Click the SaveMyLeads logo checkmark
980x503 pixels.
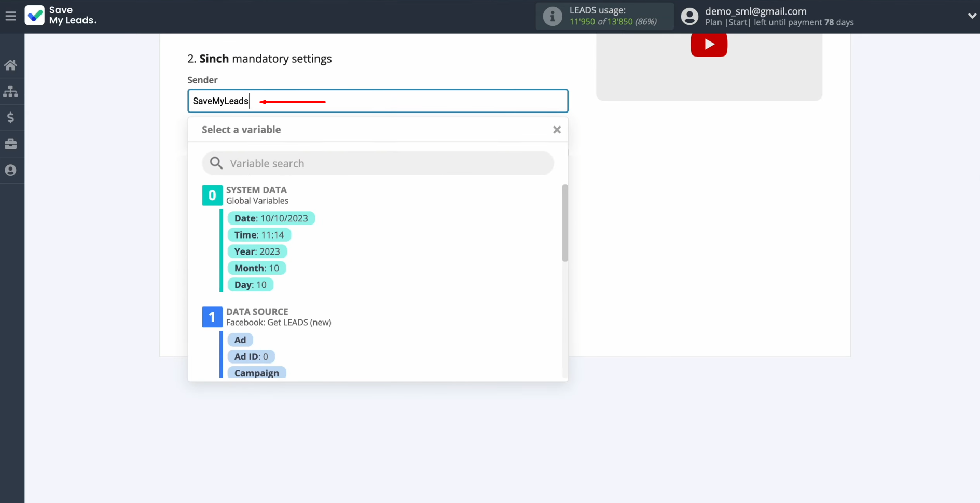pyautogui.click(x=35, y=16)
